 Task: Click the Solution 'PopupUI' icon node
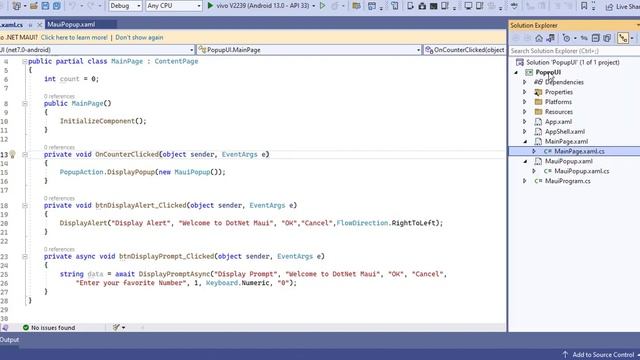coord(520,62)
